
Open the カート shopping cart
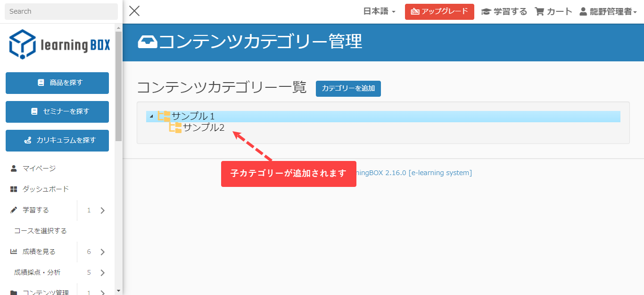(x=553, y=12)
